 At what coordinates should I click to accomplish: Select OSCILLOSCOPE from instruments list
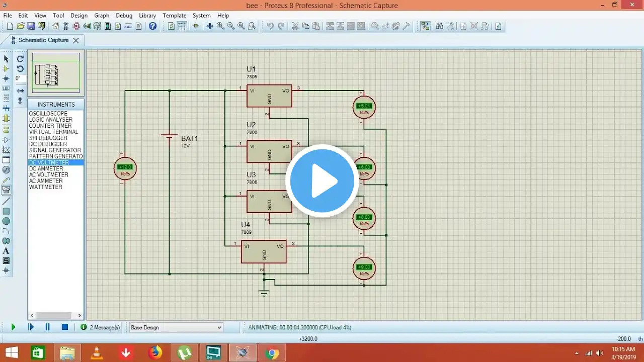click(48, 114)
